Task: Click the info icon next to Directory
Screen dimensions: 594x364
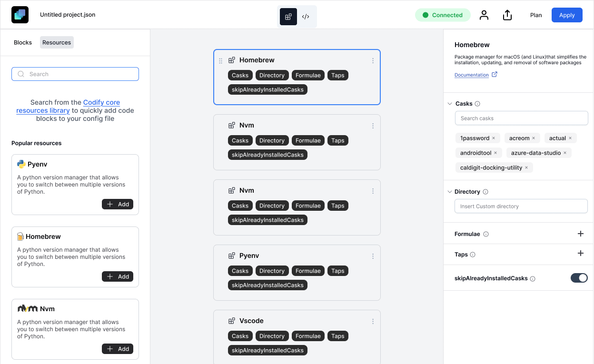Action: pos(485,192)
